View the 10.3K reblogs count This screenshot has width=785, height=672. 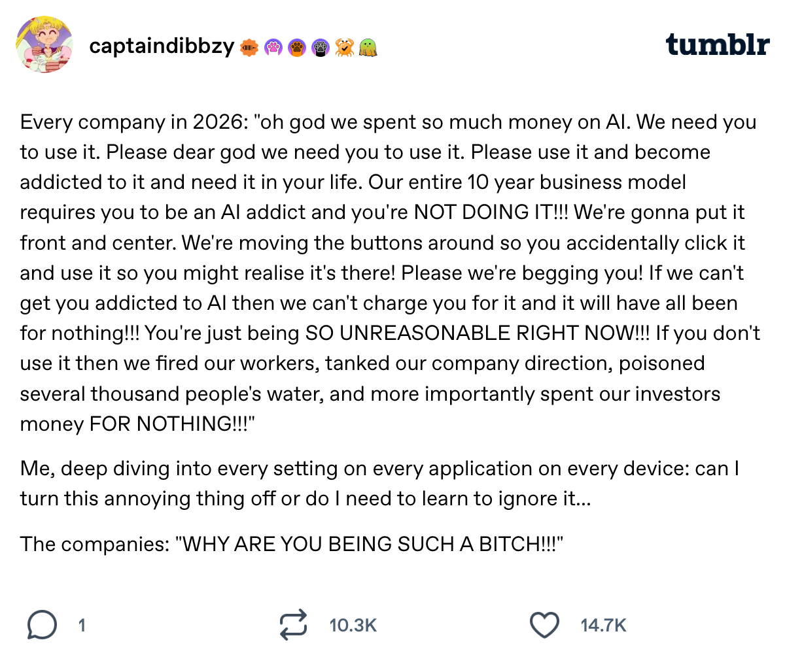353,626
